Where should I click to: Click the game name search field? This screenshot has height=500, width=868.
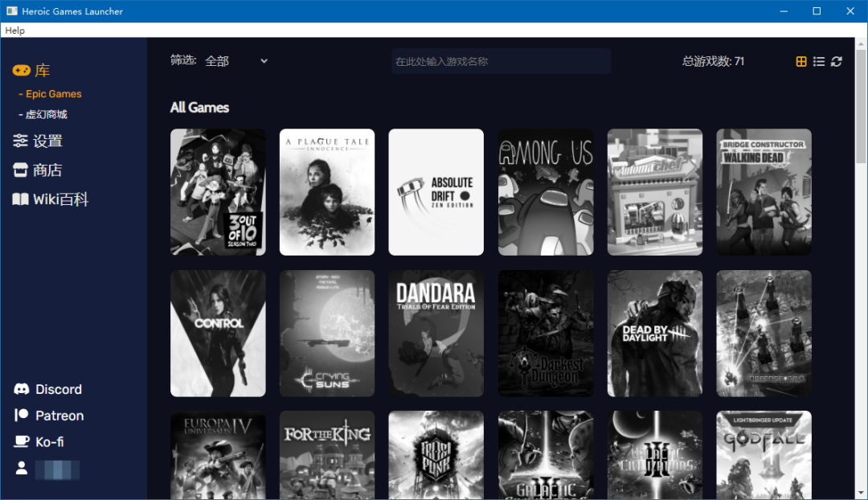(x=501, y=61)
